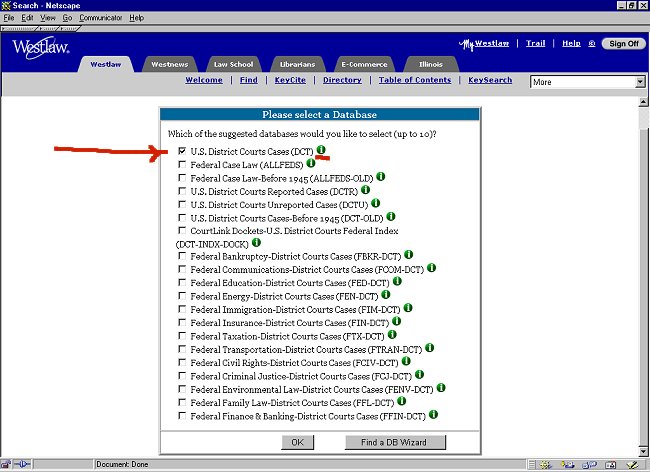This screenshot has height=472, width=650.
Task: View info for Federal Education FED-DCT
Action: coord(397,281)
